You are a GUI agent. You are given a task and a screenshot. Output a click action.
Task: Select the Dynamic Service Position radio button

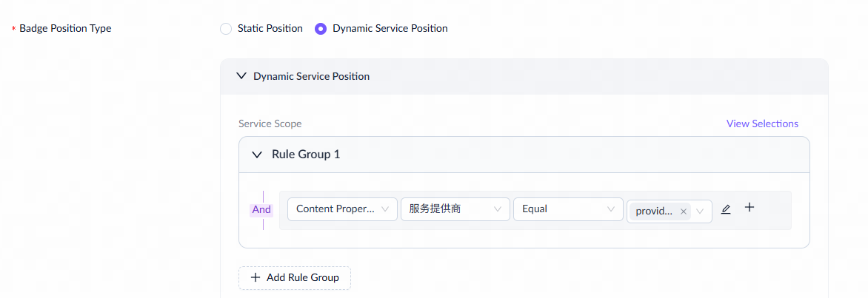[x=321, y=29]
